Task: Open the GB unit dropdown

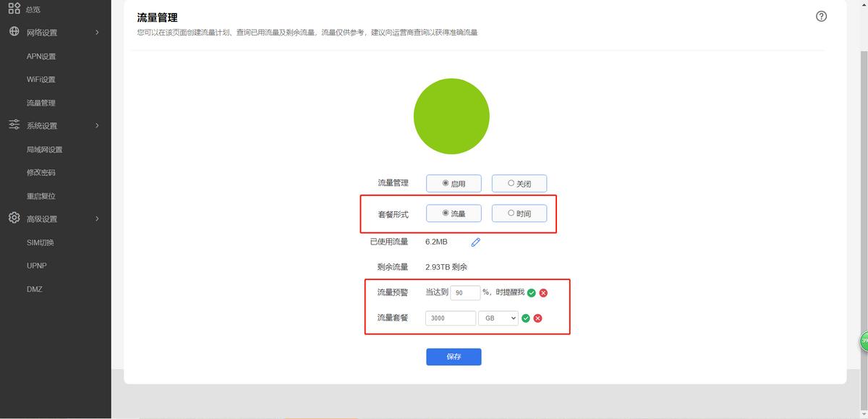Action: pyautogui.click(x=498, y=318)
